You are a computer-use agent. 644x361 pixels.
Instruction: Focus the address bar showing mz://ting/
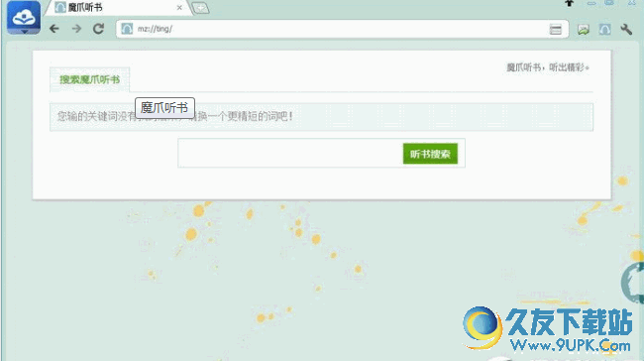click(x=342, y=29)
